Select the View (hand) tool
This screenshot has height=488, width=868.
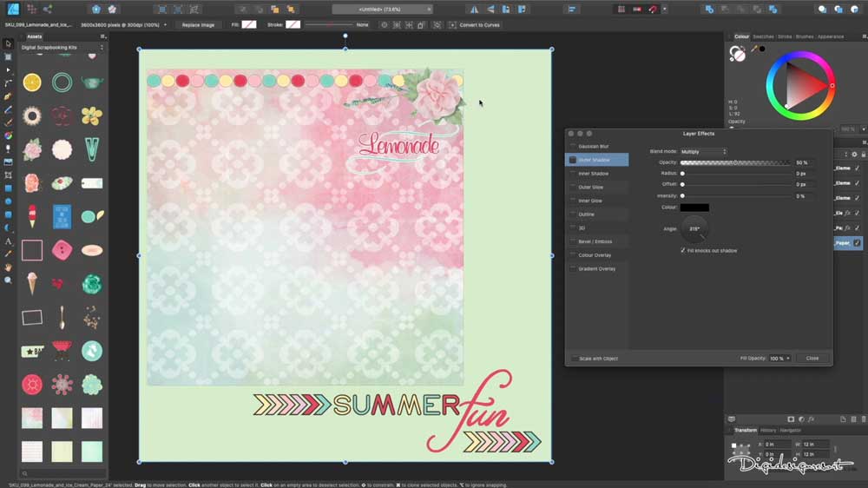point(8,267)
